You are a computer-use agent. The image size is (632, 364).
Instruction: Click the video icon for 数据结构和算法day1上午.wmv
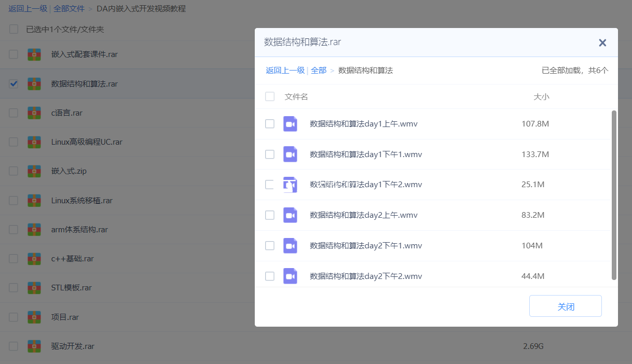(290, 123)
